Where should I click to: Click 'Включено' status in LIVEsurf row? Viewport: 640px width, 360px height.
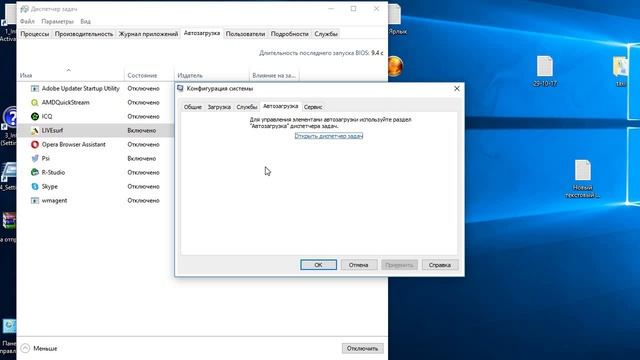coord(142,131)
